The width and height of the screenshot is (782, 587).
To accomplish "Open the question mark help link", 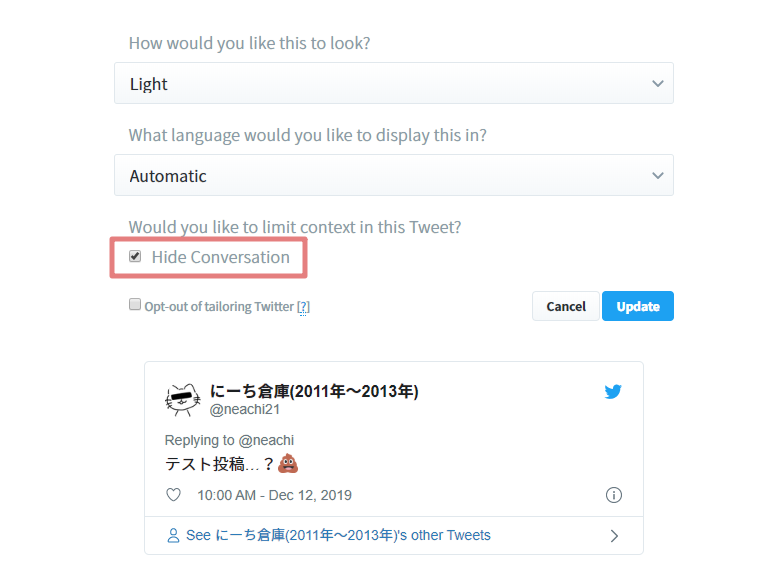I will [303, 307].
